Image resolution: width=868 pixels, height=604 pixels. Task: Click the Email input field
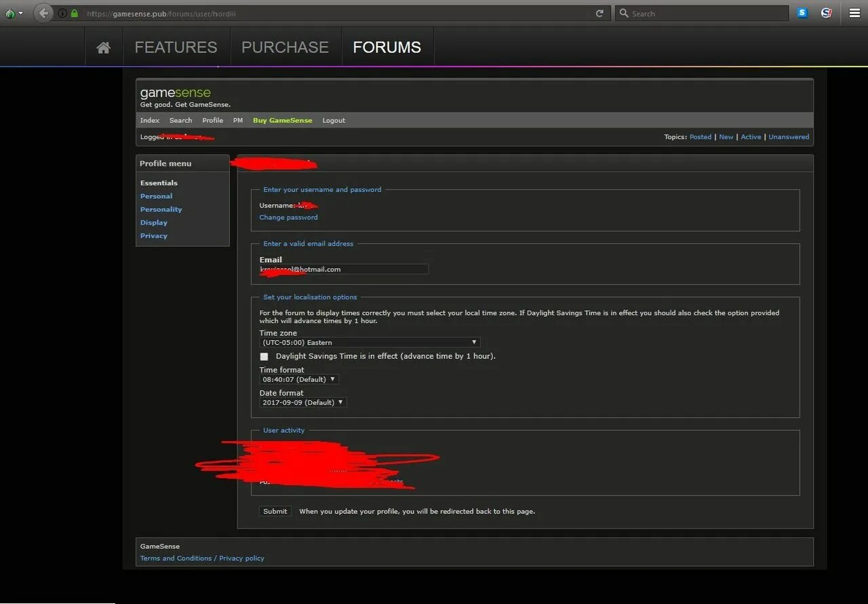point(344,269)
